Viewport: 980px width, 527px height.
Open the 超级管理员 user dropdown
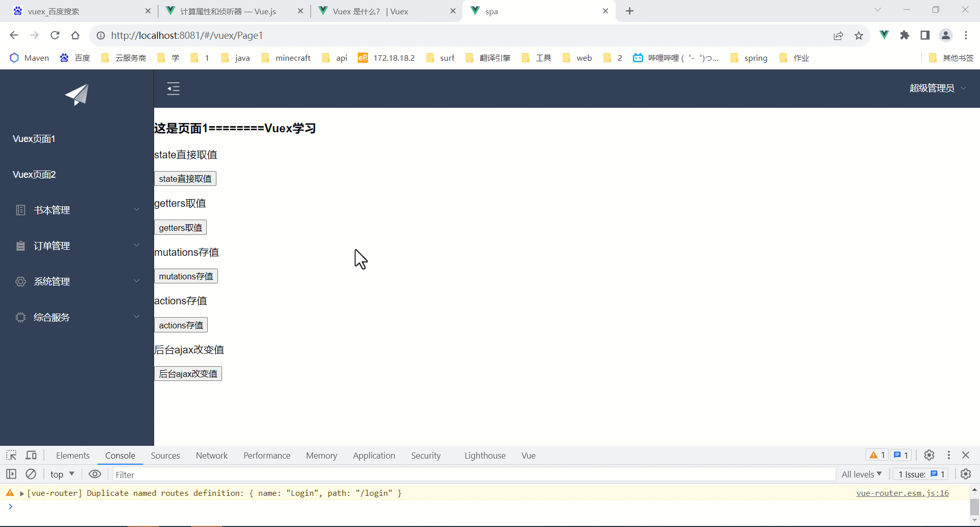(x=938, y=88)
